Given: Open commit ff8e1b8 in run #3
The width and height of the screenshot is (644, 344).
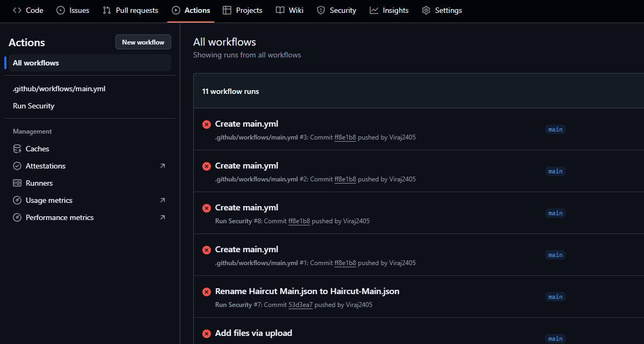Looking at the screenshot, I should [345, 137].
